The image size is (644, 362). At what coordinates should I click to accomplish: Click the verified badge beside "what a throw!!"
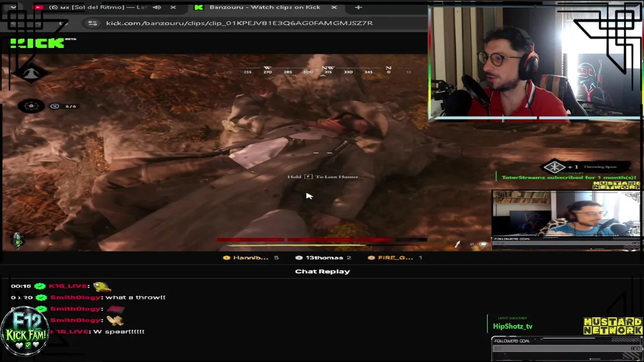[40, 298]
